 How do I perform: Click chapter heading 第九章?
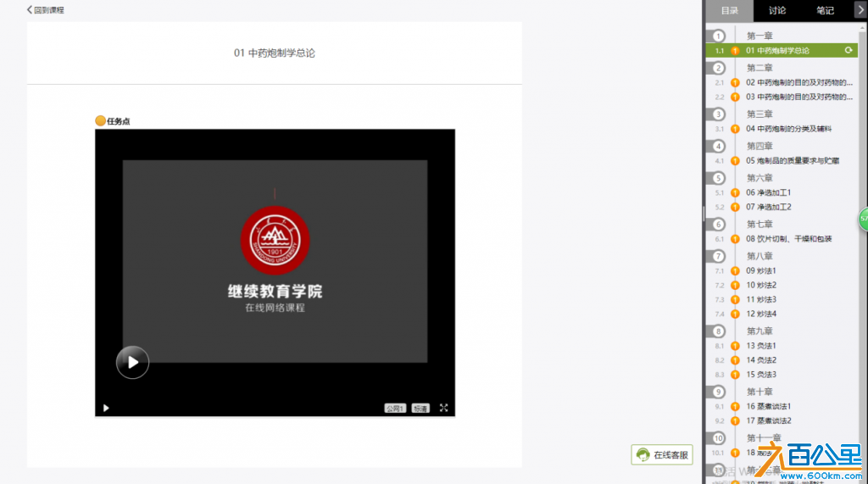click(759, 331)
